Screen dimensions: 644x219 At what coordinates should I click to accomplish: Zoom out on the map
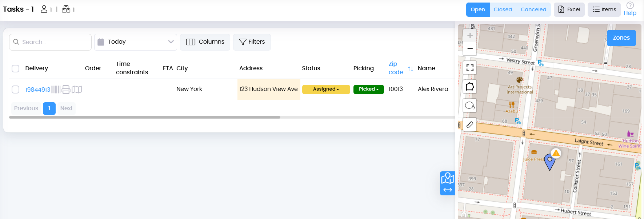pos(470,49)
